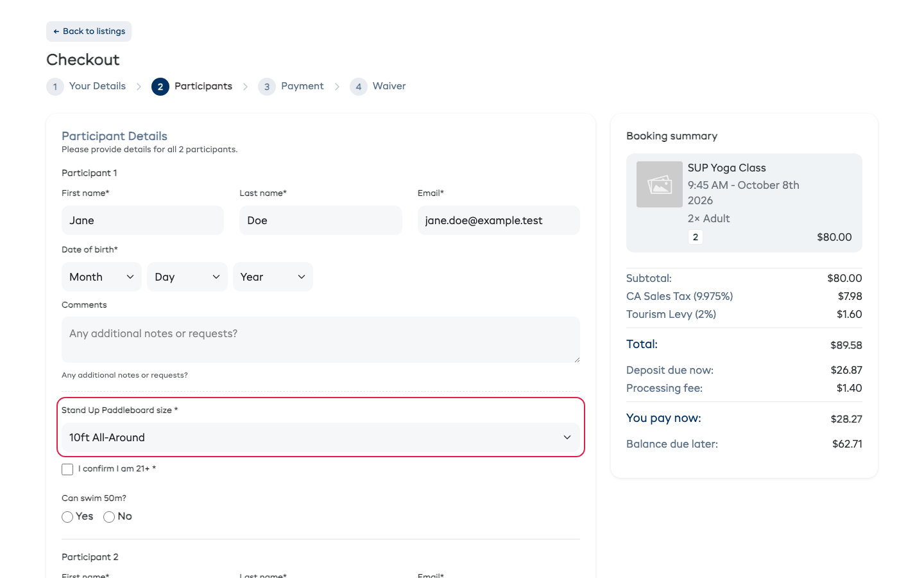Click the $89.58 total amount
This screenshot has width=924, height=578.
coord(846,346)
